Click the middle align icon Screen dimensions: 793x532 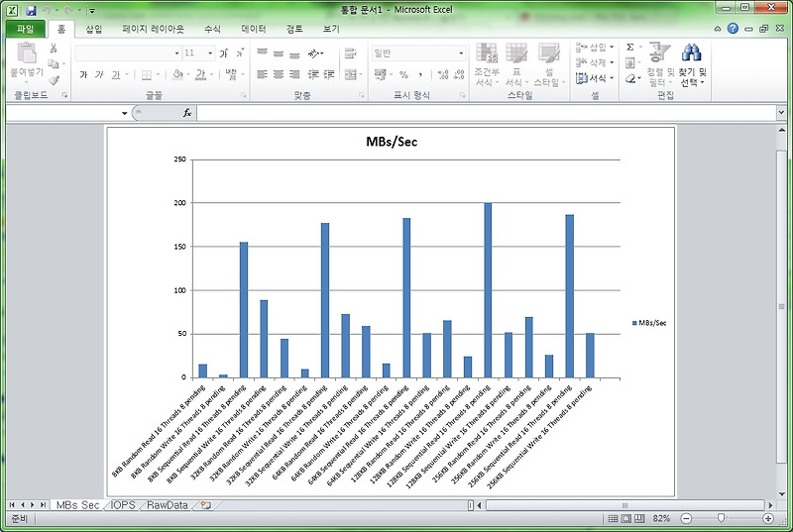(x=279, y=53)
